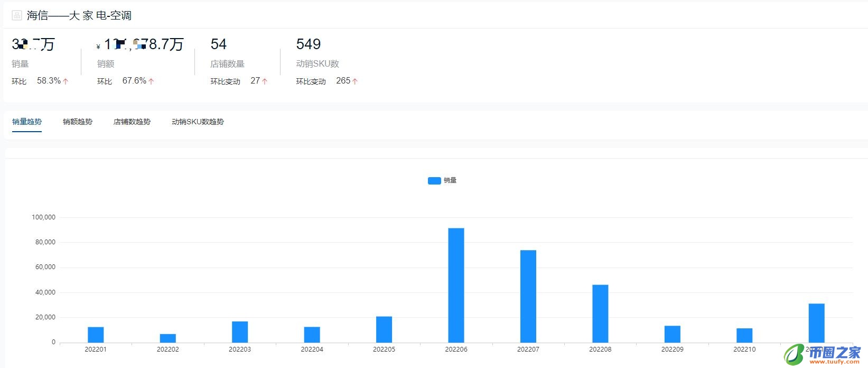The width and height of the screenshot is (868, 368).
Task: Click the 202202 bar in the chart
Action: coord(168,338)
